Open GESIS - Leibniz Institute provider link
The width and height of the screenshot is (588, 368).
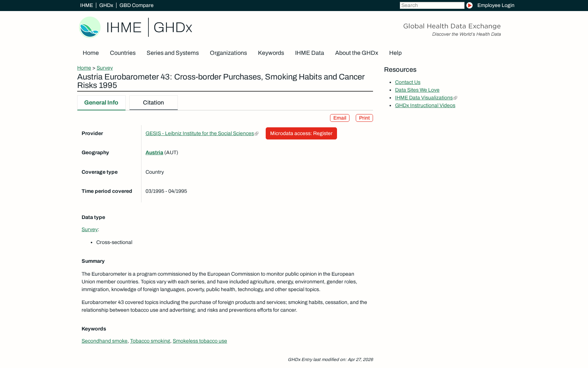click(x=200, y=133)
